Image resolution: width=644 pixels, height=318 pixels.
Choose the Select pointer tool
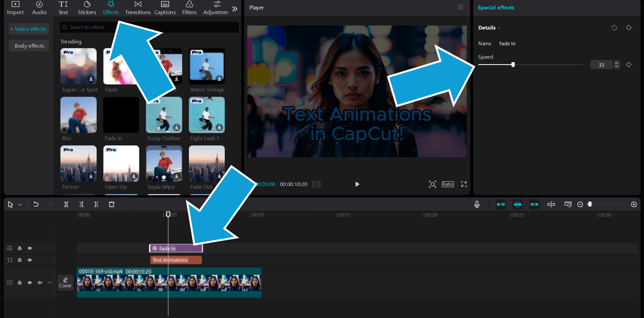click(11, 204)
